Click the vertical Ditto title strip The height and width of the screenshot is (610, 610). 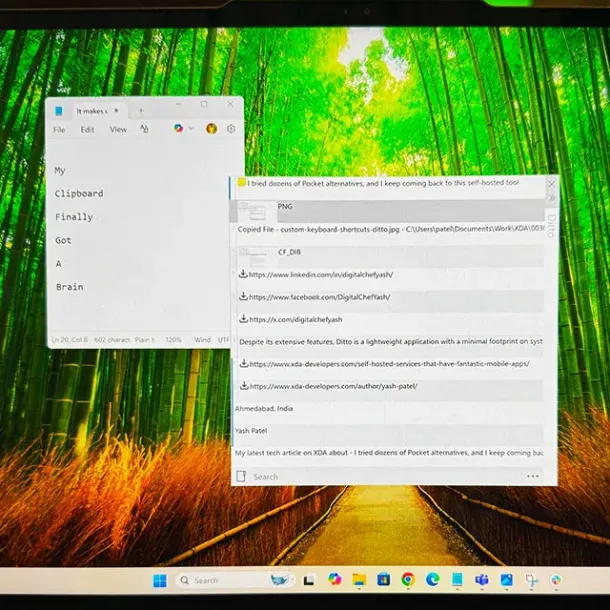551,226
